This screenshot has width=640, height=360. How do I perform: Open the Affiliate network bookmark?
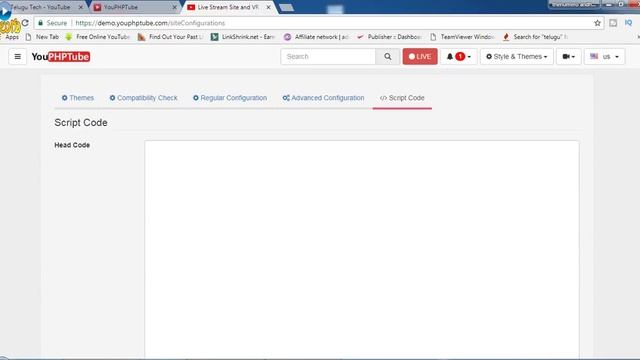pyautogui.click(x=316, y=37)
